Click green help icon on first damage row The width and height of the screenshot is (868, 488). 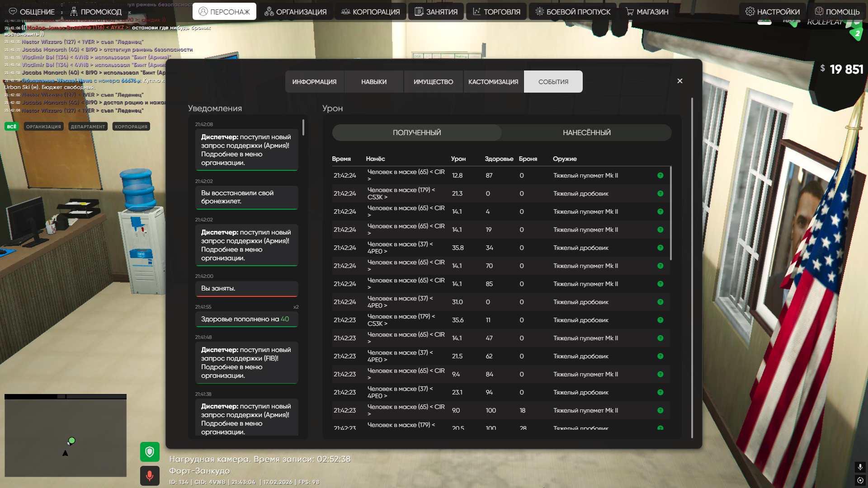pos(660,175)
